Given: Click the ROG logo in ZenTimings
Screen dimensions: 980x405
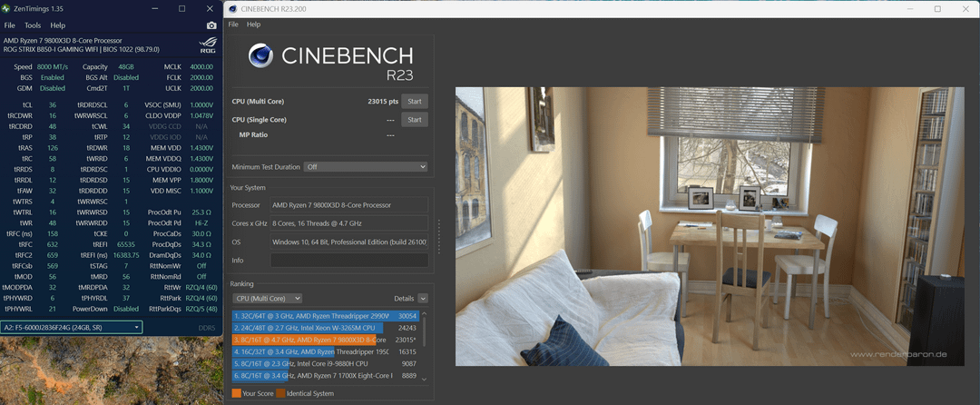Looking at the screenshot, I should click(x=207, y=45).
